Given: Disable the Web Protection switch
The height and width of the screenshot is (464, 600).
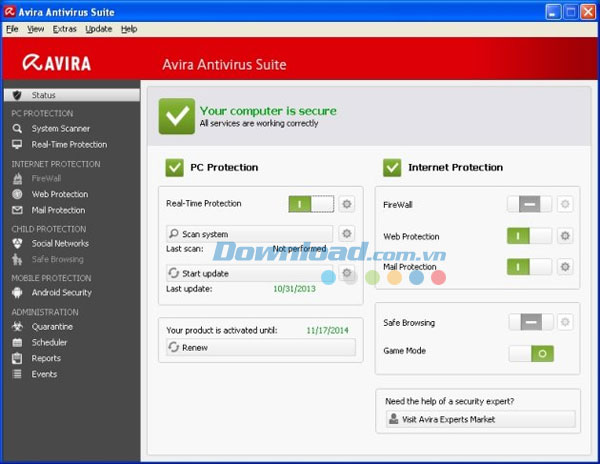Looking at the screenshot, I should click(529, 236).
